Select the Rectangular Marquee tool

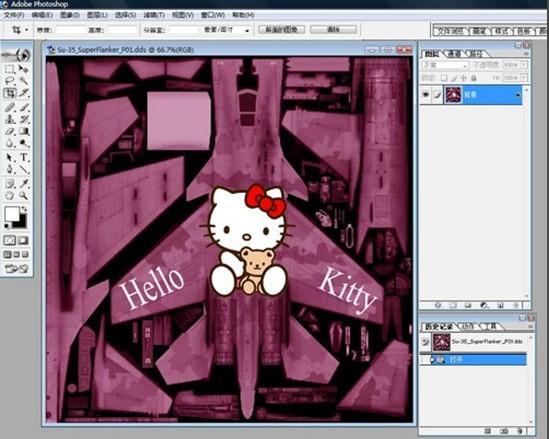10,69
